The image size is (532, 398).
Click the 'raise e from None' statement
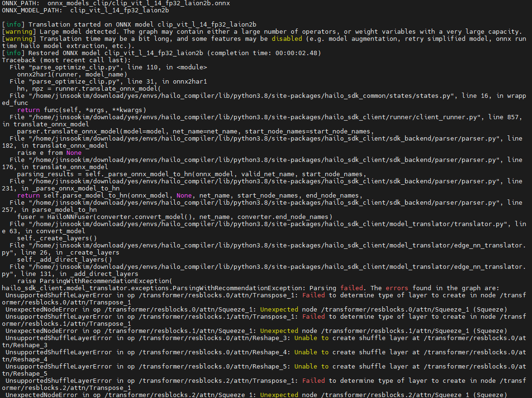(49, 153)
